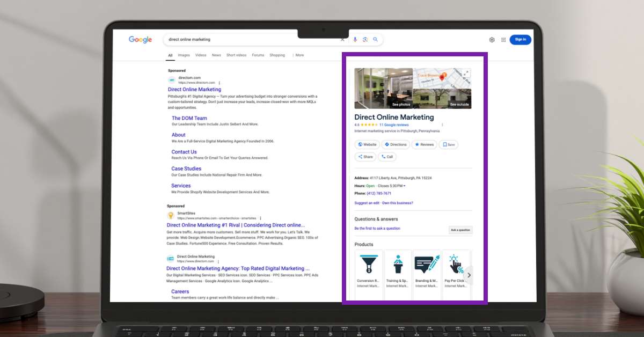Image resolution: width=644 pixels, height=337 pixels.
Task: Activate voice search with the microphone icon
Action: point(355,39)
